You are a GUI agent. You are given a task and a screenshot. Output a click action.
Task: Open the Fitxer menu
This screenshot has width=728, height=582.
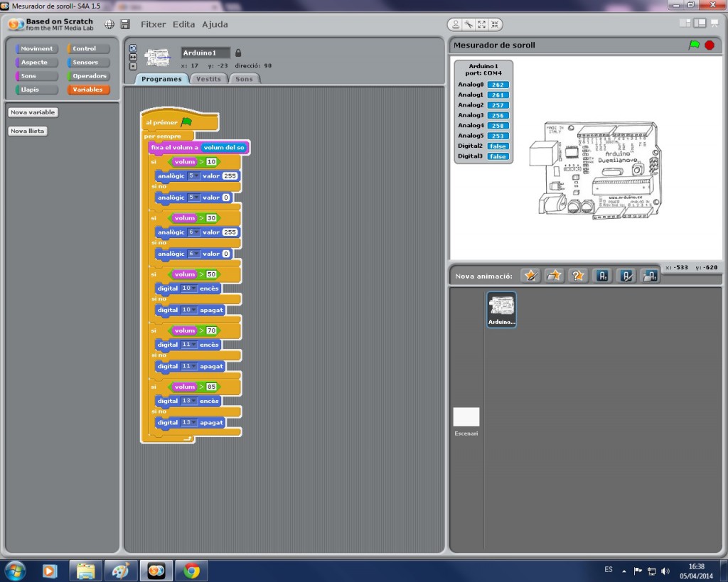(x=153, y=23)
